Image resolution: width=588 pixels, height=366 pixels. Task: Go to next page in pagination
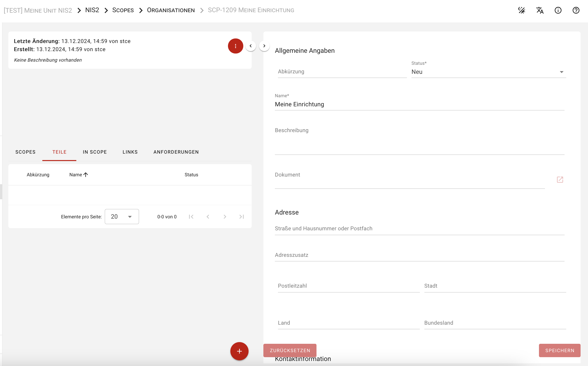225,217
